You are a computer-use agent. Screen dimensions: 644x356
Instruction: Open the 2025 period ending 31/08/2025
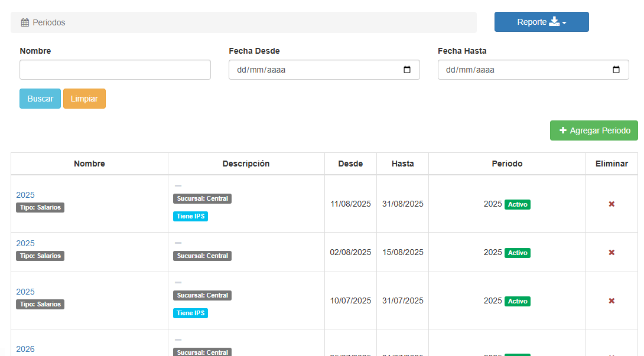(25, 195)
